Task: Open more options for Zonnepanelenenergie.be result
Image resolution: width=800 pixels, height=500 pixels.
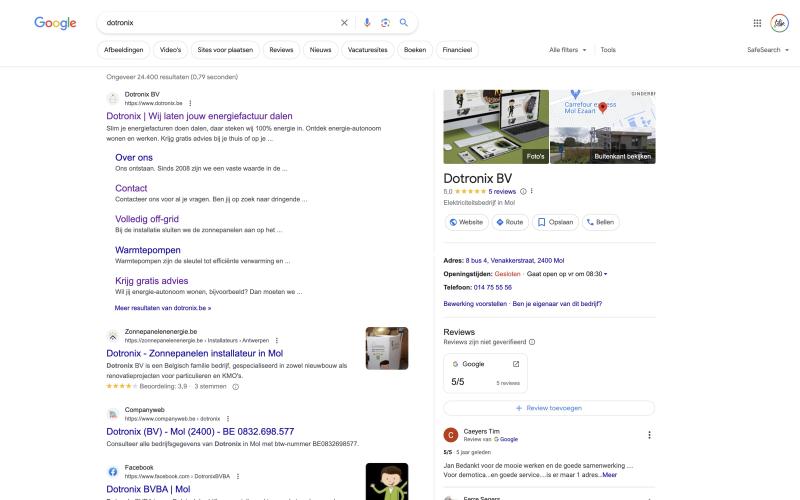Action: point(277,340)
